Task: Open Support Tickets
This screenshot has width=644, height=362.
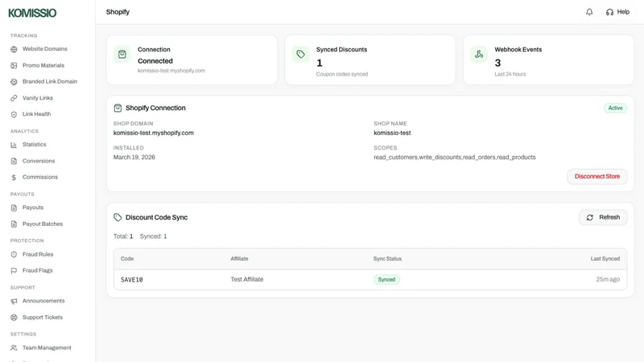Action: click(x=43, y=317)
